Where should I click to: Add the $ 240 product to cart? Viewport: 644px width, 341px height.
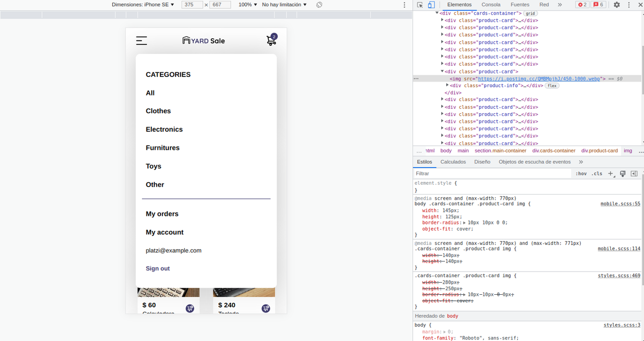pos(266,308)
